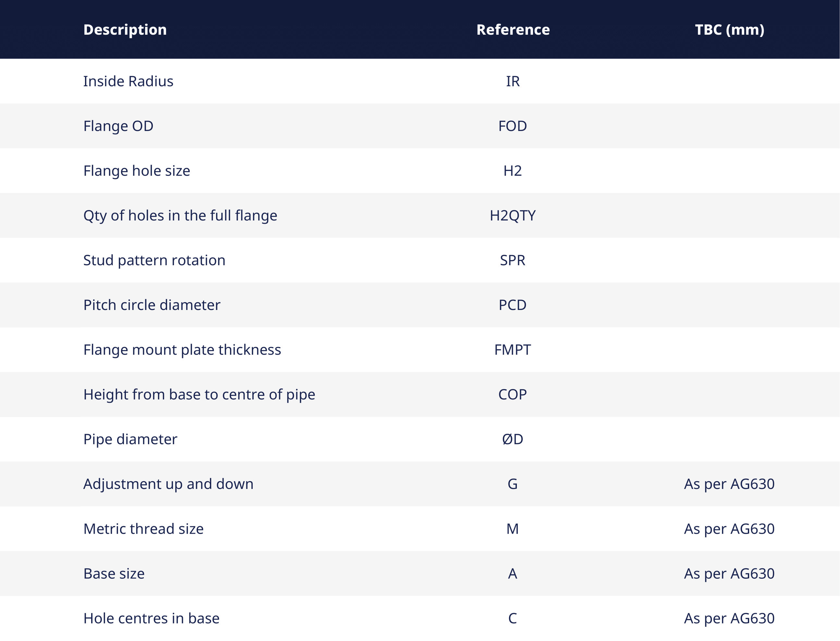
Task: Select the Pipe diameter description
Action: pyautogui.click(x=130, y=439)
